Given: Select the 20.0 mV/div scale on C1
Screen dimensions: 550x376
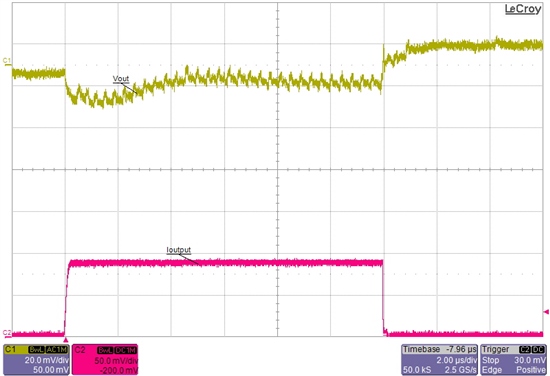Looking at the screenshot, I should (x=46, y=360).
